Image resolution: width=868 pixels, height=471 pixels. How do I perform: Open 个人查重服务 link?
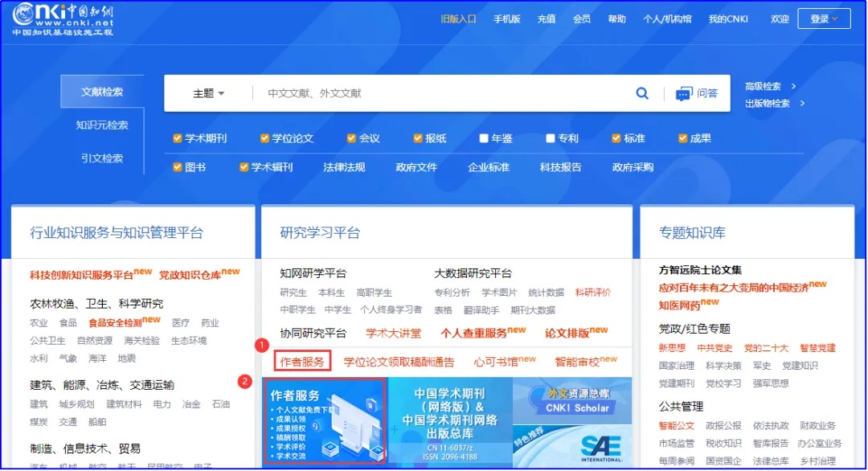[473, 334]
